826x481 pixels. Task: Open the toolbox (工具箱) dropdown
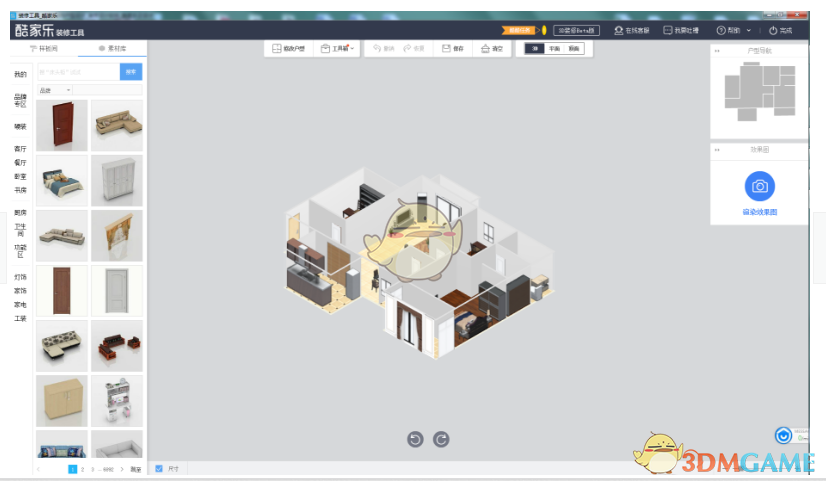click(x=337, y=48)
